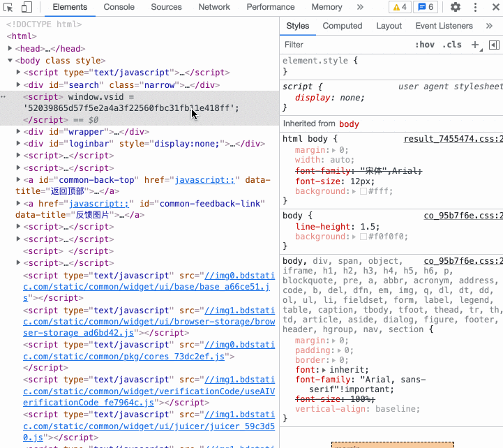Expand the padding shorthand property arrow

click(339, 350)
